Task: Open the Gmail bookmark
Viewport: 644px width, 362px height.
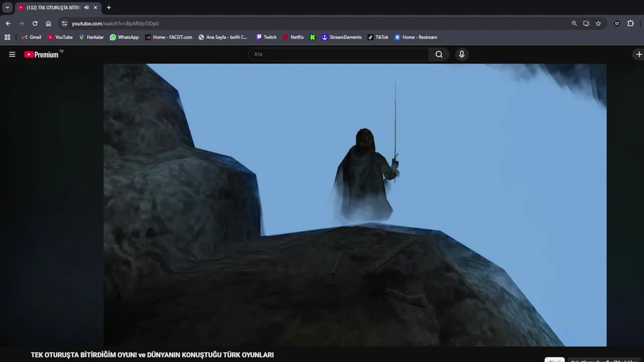Action: (31, 37)
